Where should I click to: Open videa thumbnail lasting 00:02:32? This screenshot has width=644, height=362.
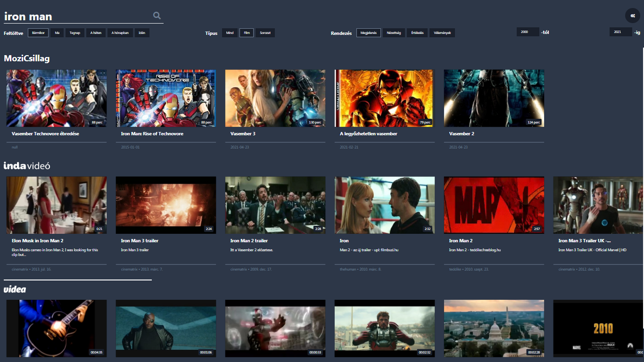point(385,328)
